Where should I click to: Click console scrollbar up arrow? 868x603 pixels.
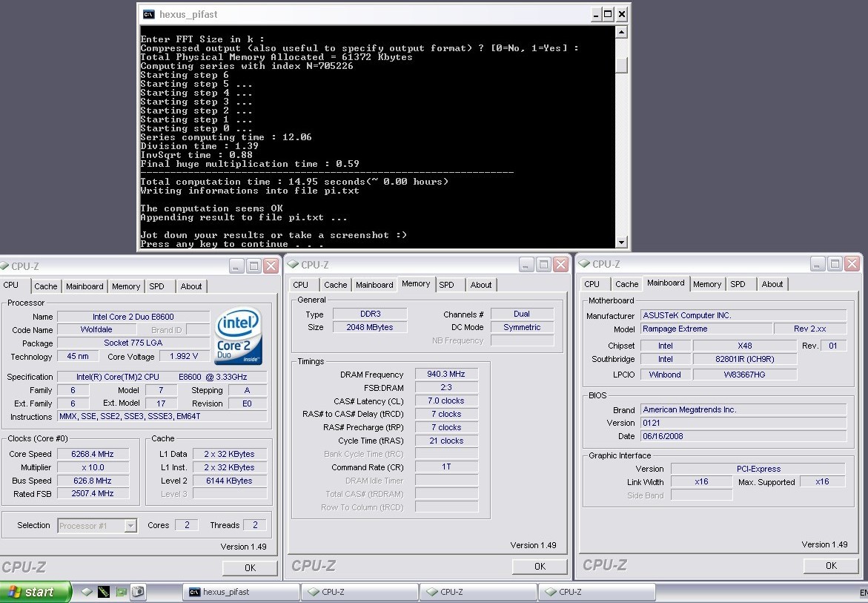coord(621,32)
